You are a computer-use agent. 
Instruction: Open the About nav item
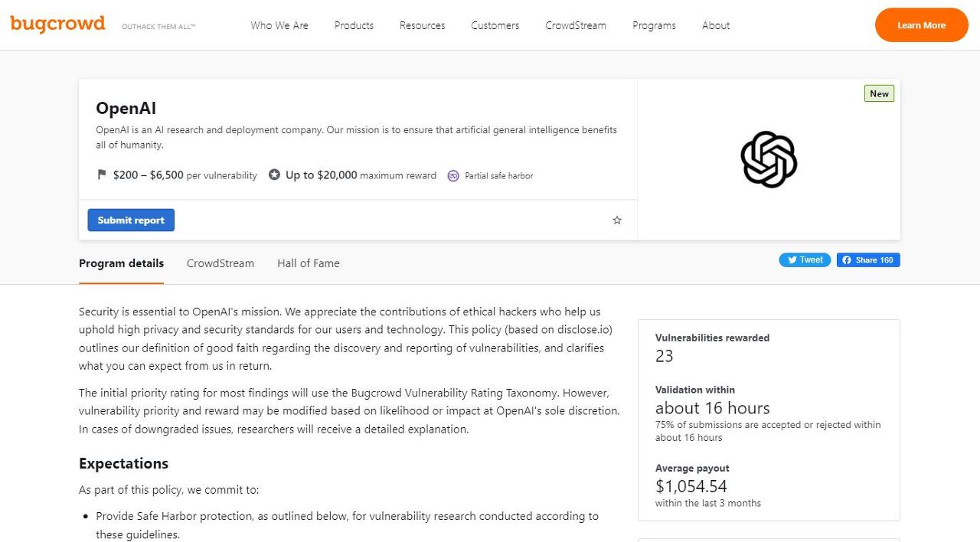(716, 25)
